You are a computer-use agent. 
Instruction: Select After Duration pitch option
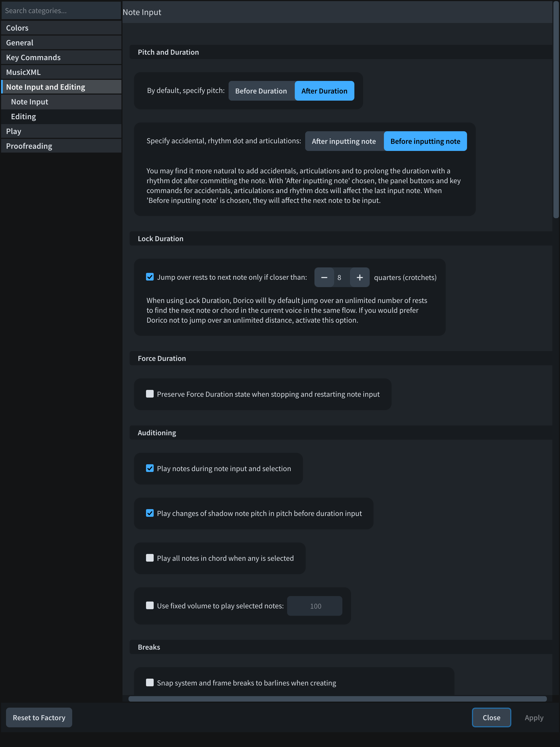click(324, 91)
